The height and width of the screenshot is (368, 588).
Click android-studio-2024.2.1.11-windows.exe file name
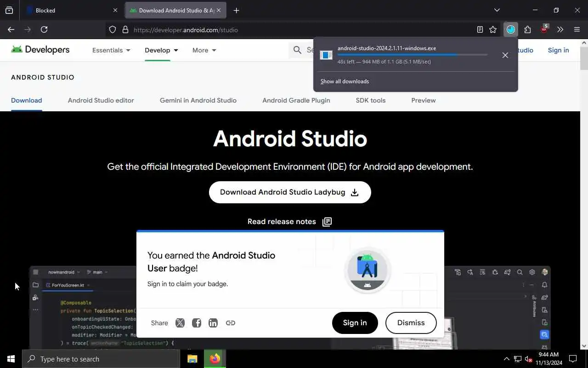(x=387, y=48)
